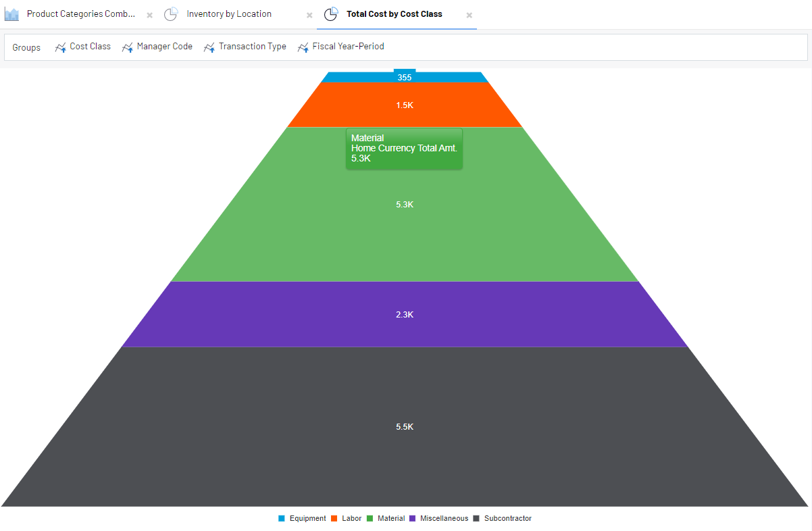Group by Manager Code
Image resolution: width=812 pixels, height=531 pixels.
tap(164, 47)
